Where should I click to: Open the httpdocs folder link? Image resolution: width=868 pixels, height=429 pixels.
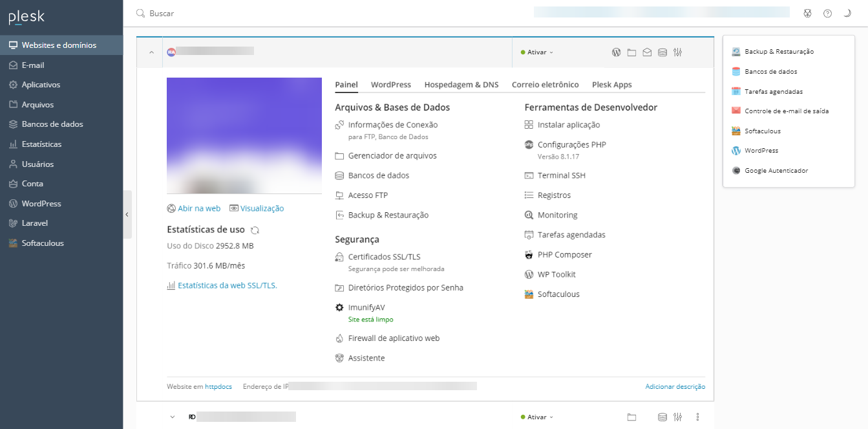[218, 386]
